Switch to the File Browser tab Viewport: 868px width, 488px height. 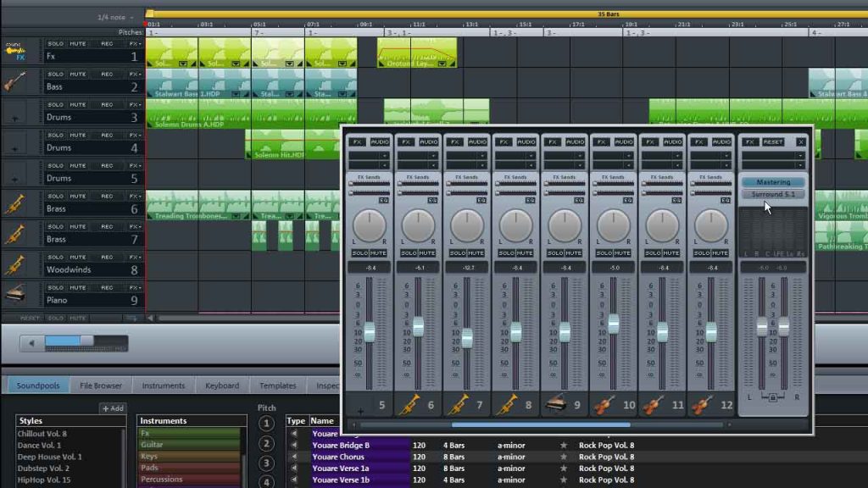[100, 385]
